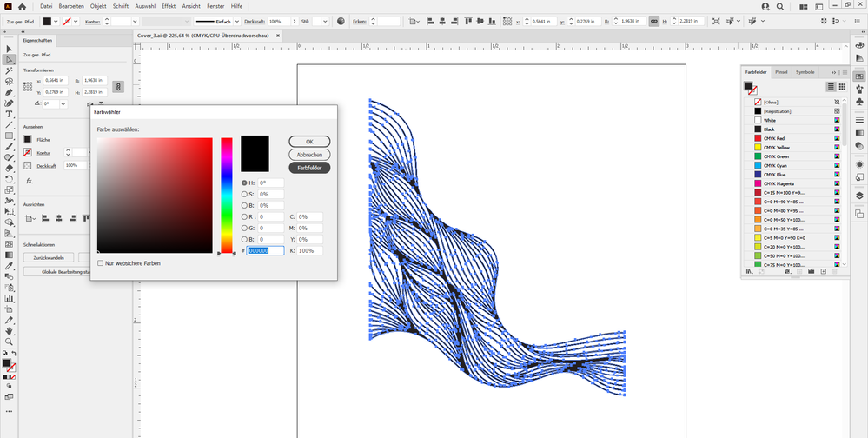The height and width of the screenshot is (438, 868).
Task: Select the Eraser tool
Action: click(9, 169)
